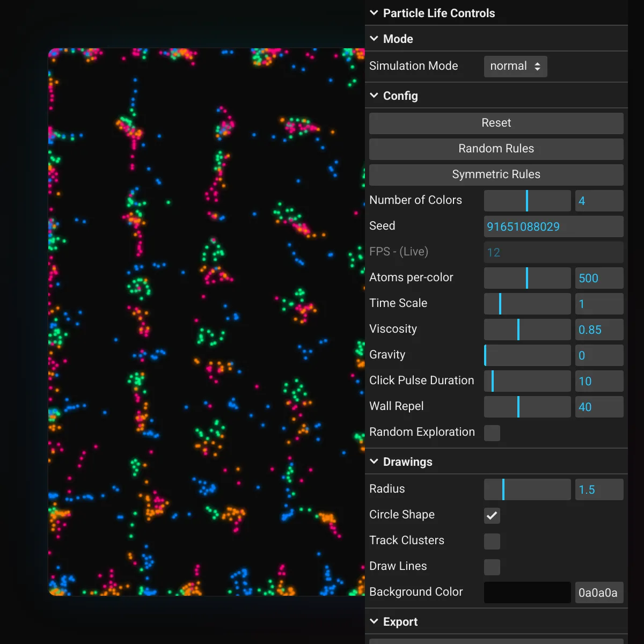Turn on Track Clusters
This screenshot has height=644, width=644.
[492, 541]
